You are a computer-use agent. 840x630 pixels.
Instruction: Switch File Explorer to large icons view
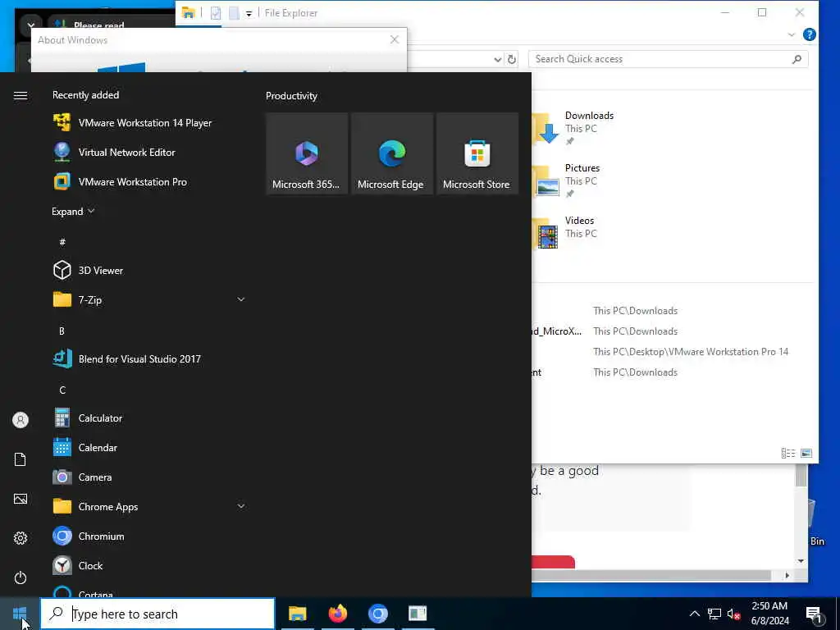pos(806,453)
